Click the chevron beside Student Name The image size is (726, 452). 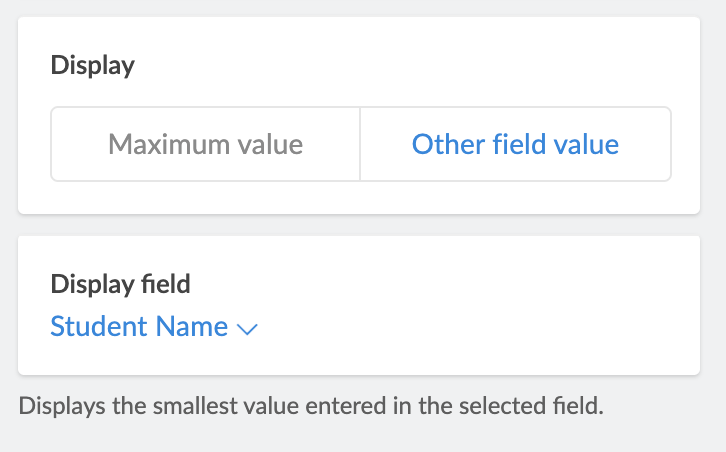(x=248, y=328)
